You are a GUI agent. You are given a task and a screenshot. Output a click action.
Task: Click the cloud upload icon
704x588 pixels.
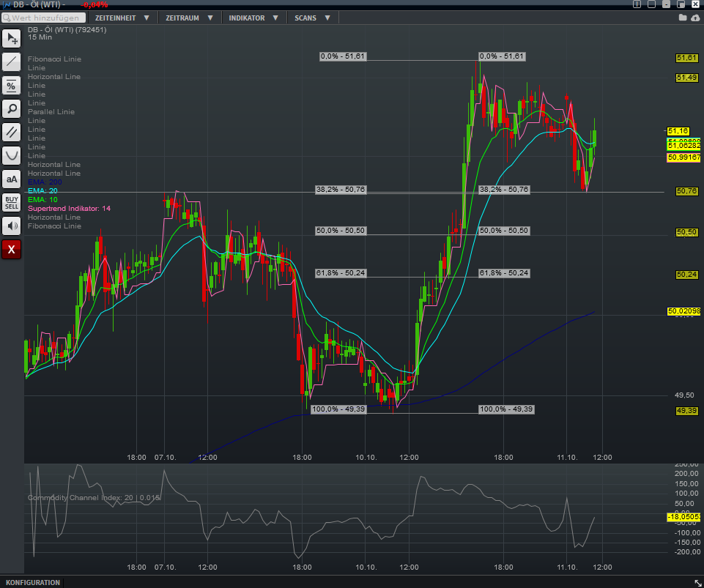click(x=695, y=18)
